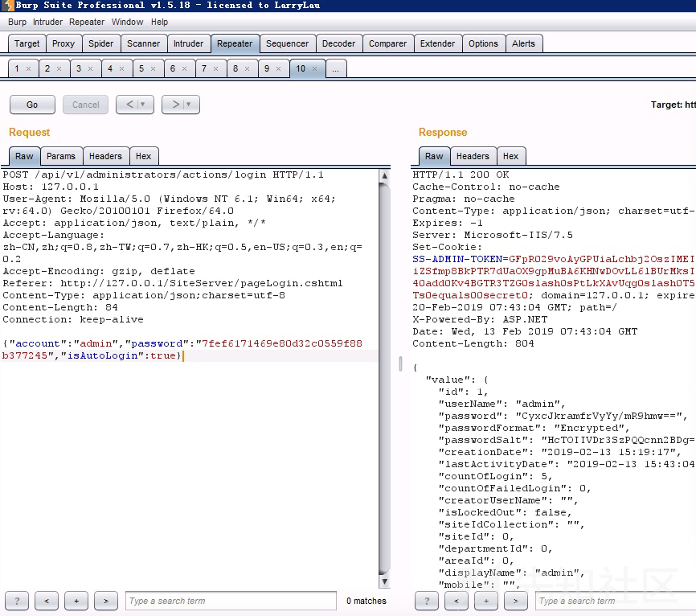
Task: Click the JSON body line ending with isAutoLogin true
Action: 92,355
